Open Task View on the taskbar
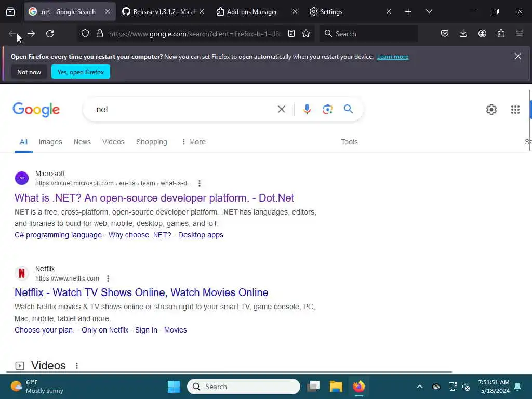 point(313,387)
